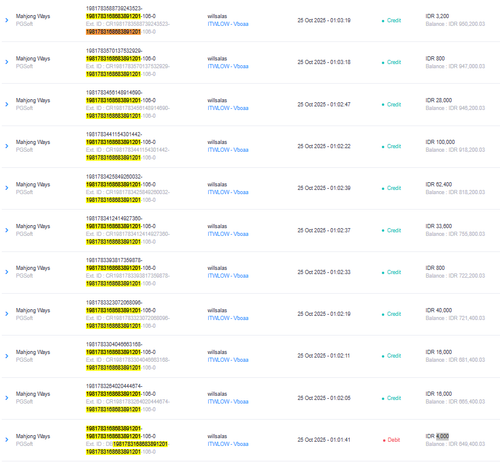
Task: Open ITWLOW - Vboaa link in 01:02:19 row
Action: click(228, 318)
